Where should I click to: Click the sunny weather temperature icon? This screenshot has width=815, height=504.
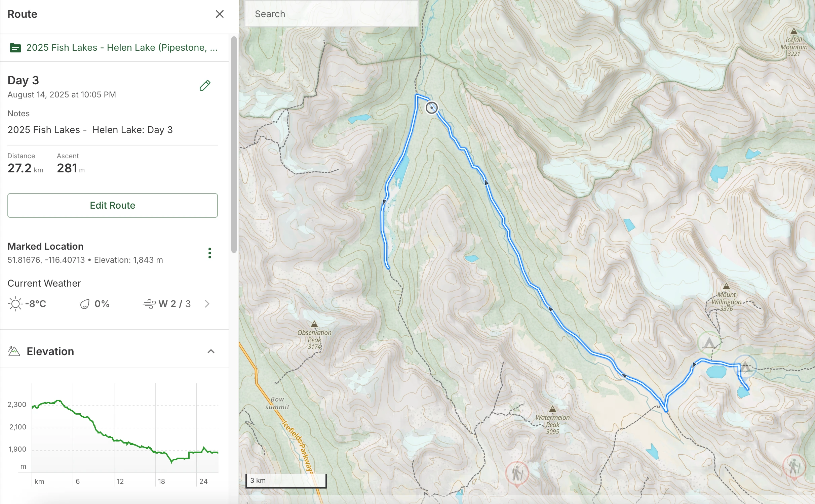(15, 303)
